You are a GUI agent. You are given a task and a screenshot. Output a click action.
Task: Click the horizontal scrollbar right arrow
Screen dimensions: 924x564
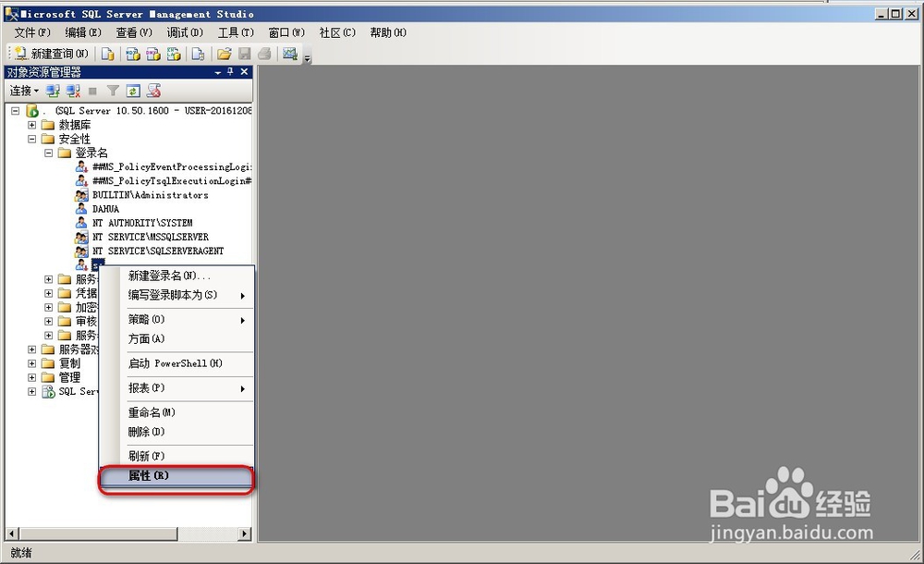(x=245, y=533)
